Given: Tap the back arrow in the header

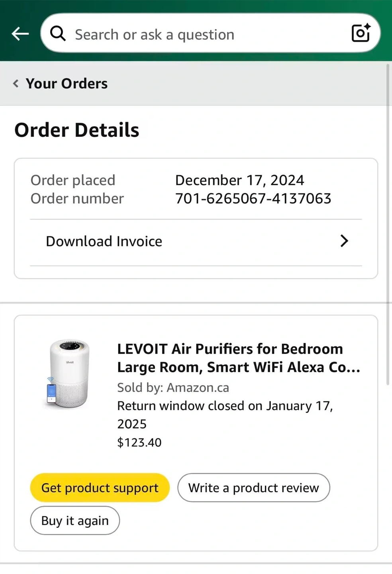Looking at the screenshot, I should [20, 34].
